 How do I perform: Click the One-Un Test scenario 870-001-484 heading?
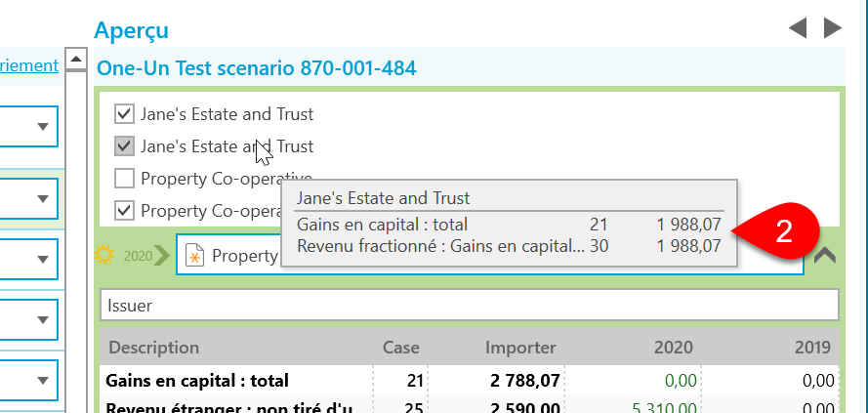click(257, 68)
